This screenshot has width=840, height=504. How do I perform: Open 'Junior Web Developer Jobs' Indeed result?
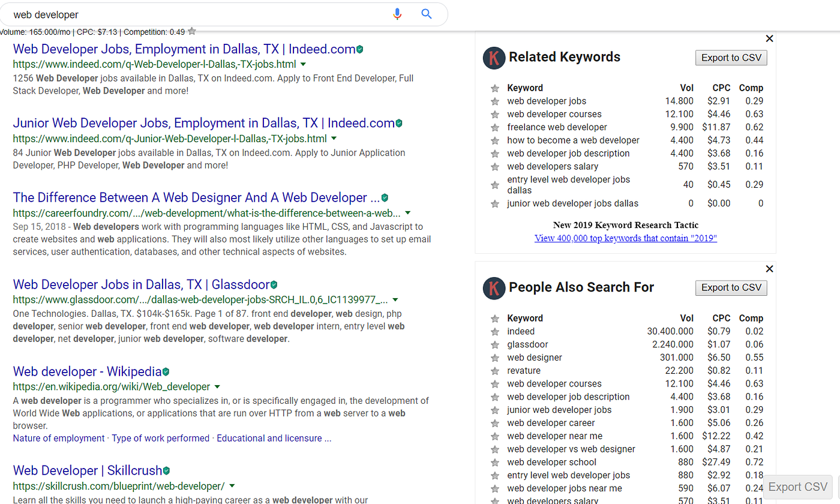(x=204, y=124)
